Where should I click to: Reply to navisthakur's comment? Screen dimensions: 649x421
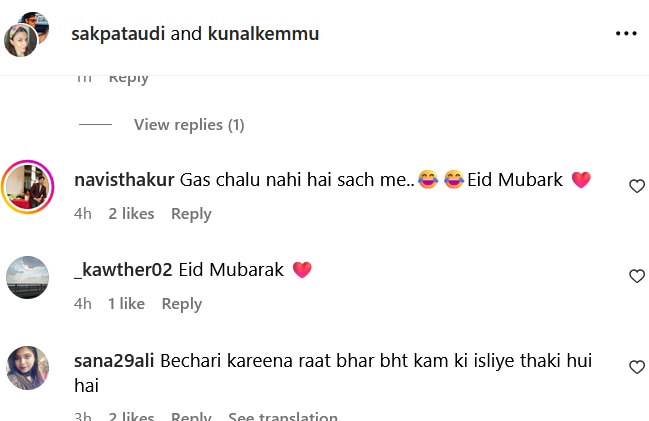coord(191,213)
